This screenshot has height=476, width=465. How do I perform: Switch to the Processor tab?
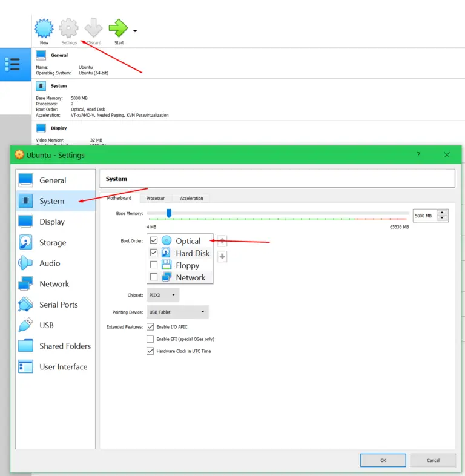156,198
